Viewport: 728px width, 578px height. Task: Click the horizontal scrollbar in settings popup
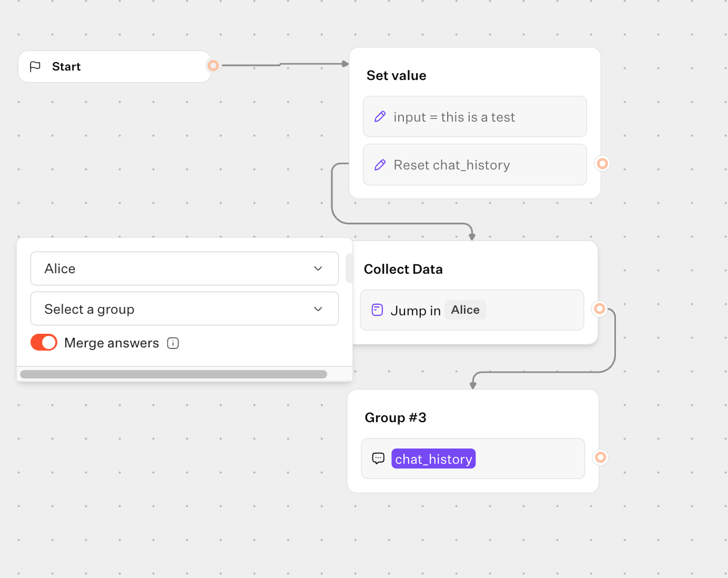pyautogui.click(x=174, y=374)
